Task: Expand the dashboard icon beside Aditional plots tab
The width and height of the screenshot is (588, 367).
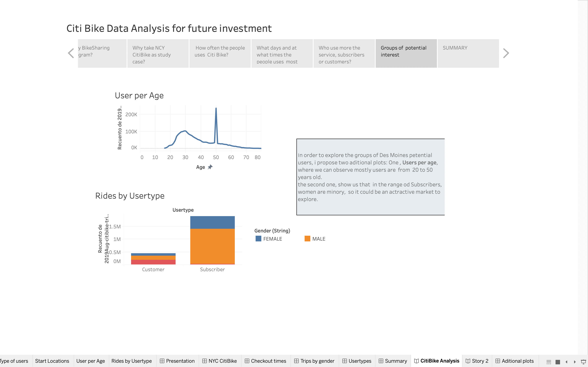Action: (x=498, y=361)
